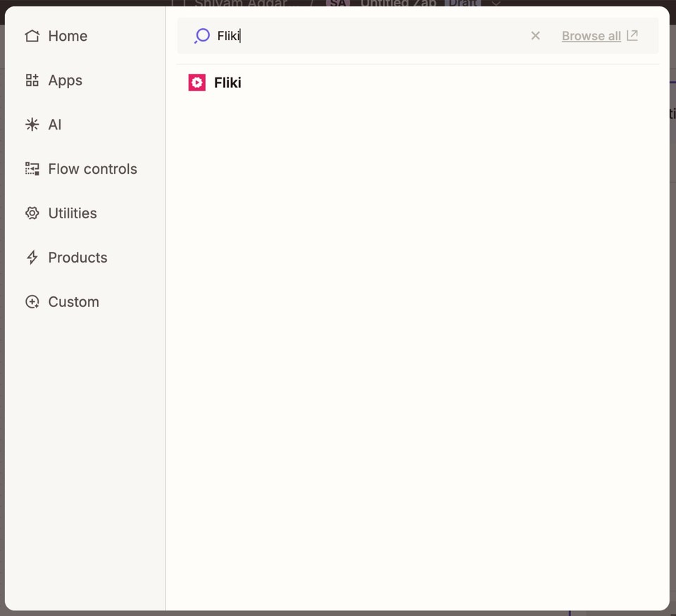Open the Apps category
This screenshot has width=676, height=616.
pyautogui.click(x=54, y=80)
